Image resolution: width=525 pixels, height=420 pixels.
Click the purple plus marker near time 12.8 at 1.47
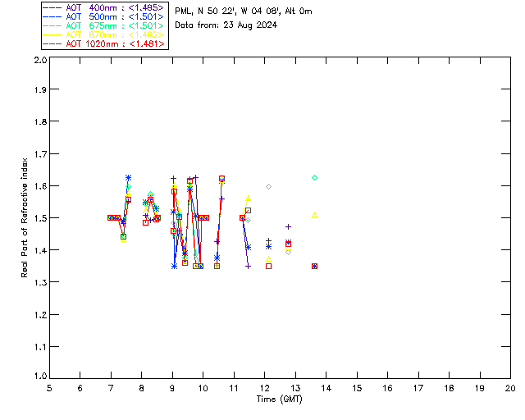click(x=288, y=227)
